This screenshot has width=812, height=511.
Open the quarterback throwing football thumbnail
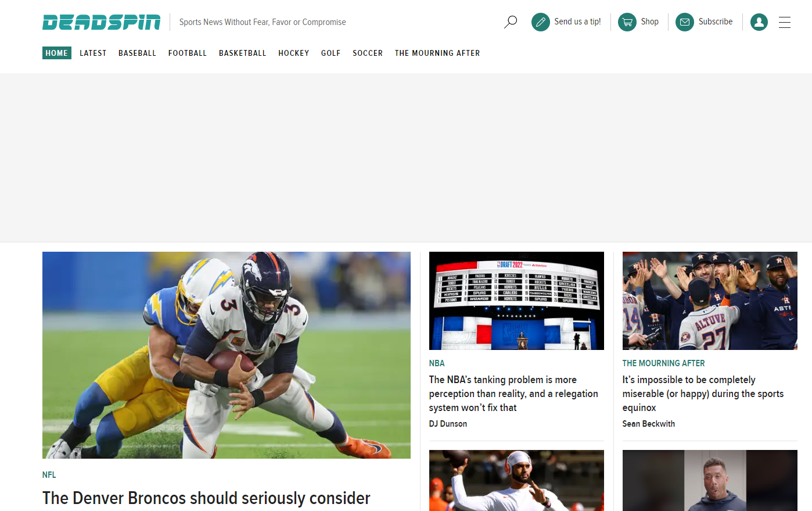pyautogui.click(x=516, y=480)
